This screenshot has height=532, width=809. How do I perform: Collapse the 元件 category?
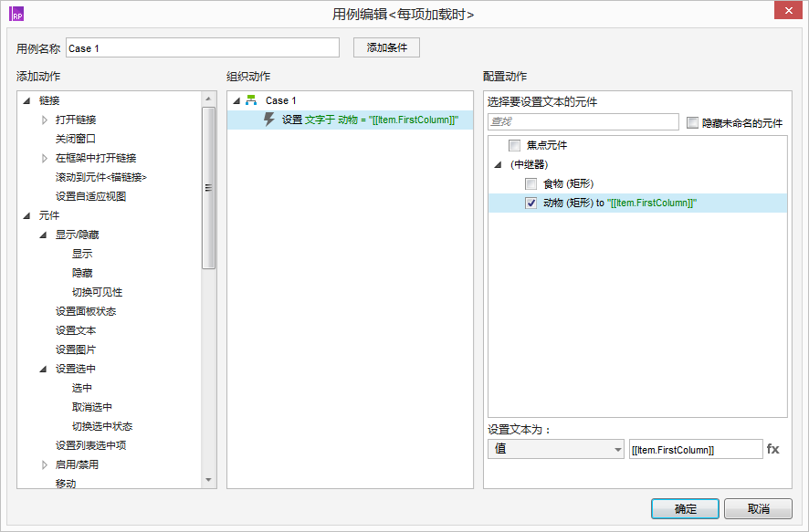click(x=26, y=215)
